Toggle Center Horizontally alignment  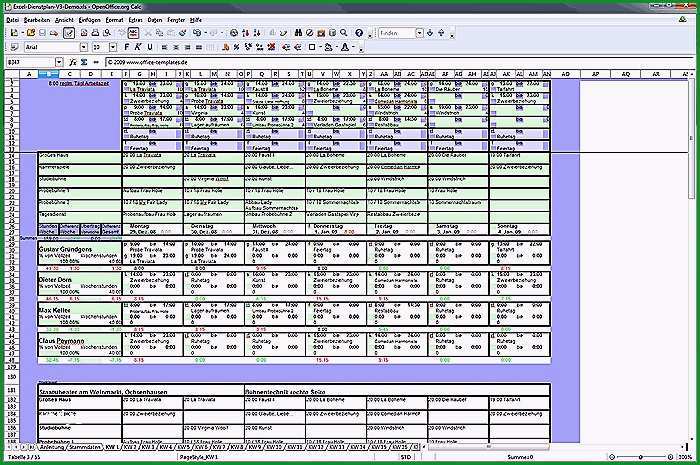click(x=176, y=47)
